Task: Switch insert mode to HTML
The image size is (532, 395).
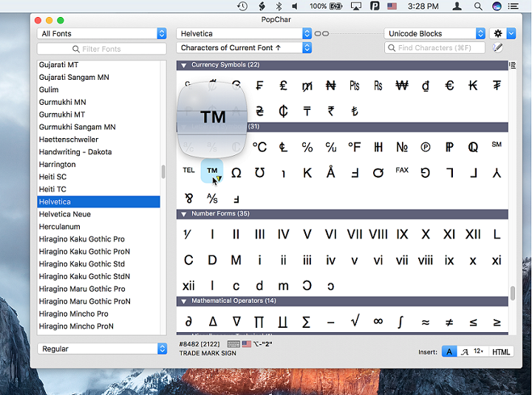Action: [501, 351]
